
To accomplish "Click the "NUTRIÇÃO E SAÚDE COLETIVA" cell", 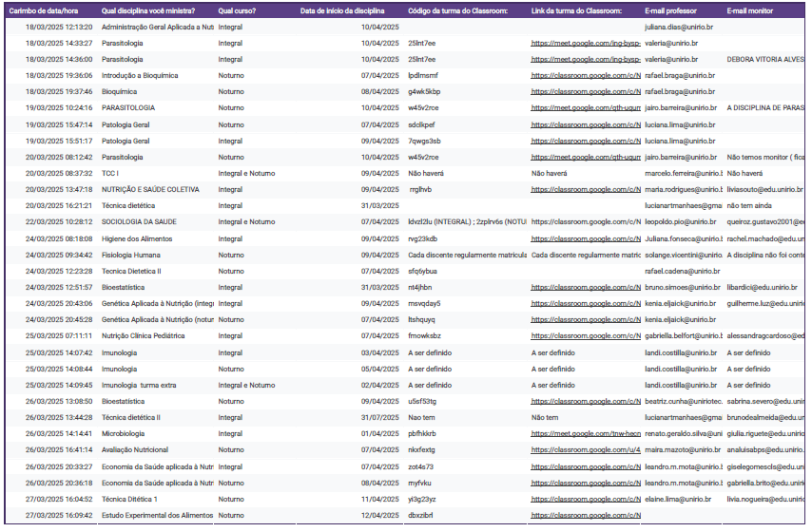I will tap(150, 190).
